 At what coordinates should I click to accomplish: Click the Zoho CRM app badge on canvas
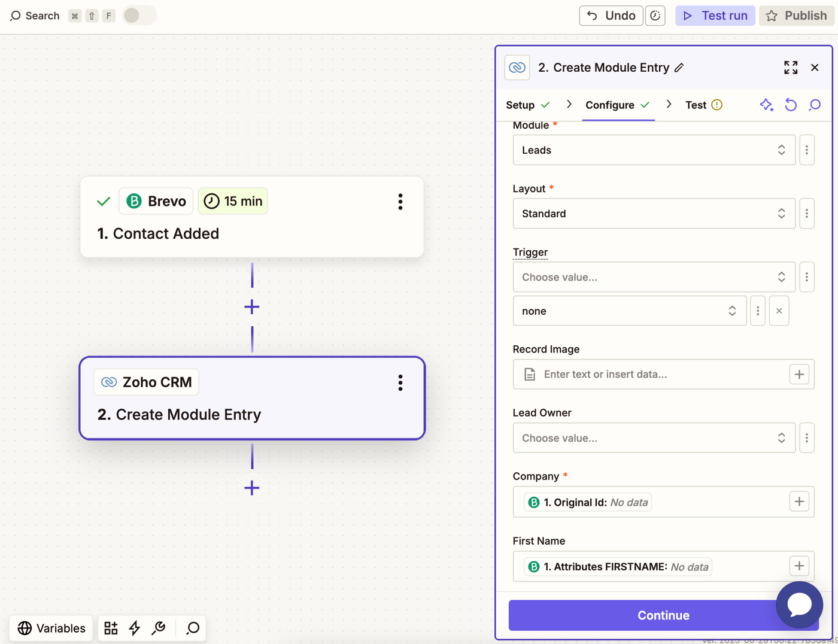pos(147,382)
